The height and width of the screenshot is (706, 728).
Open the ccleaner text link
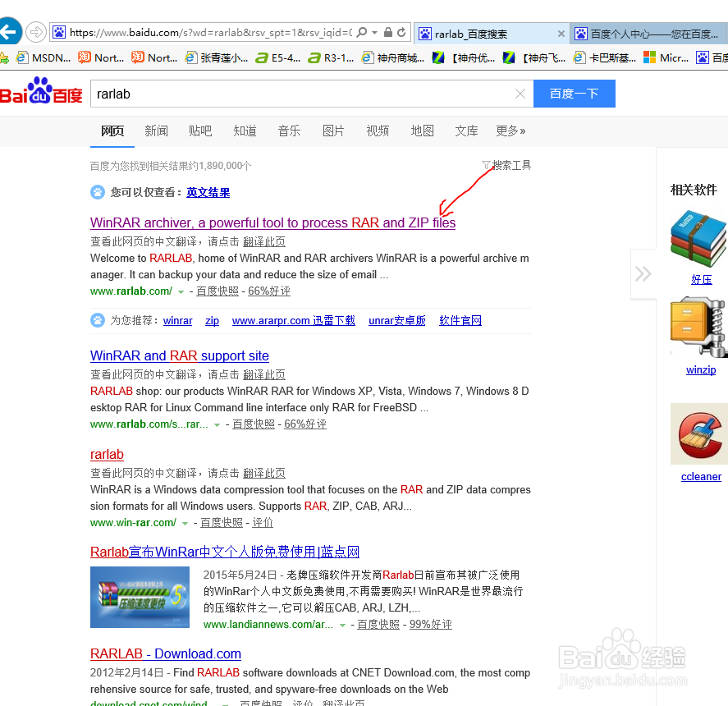pos(701,476)
